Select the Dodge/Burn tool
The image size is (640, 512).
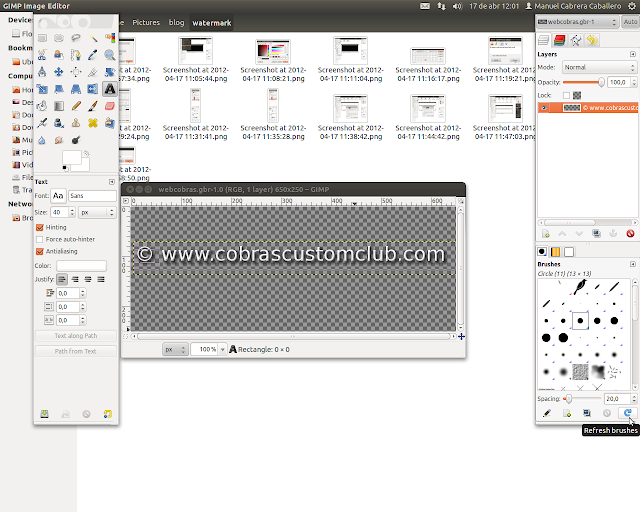(76, 140)
